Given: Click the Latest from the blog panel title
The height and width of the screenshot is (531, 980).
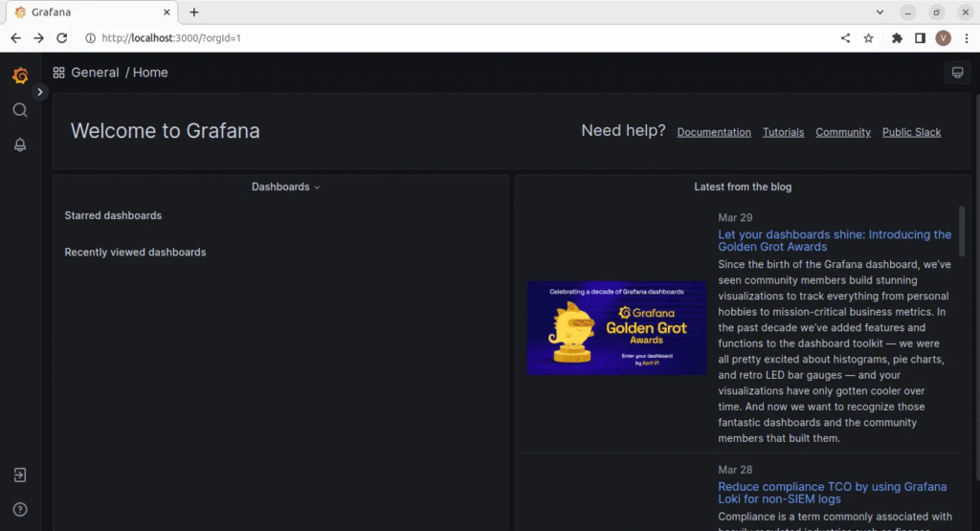Looking at the screenshot, I should click(x=743, y=187).
